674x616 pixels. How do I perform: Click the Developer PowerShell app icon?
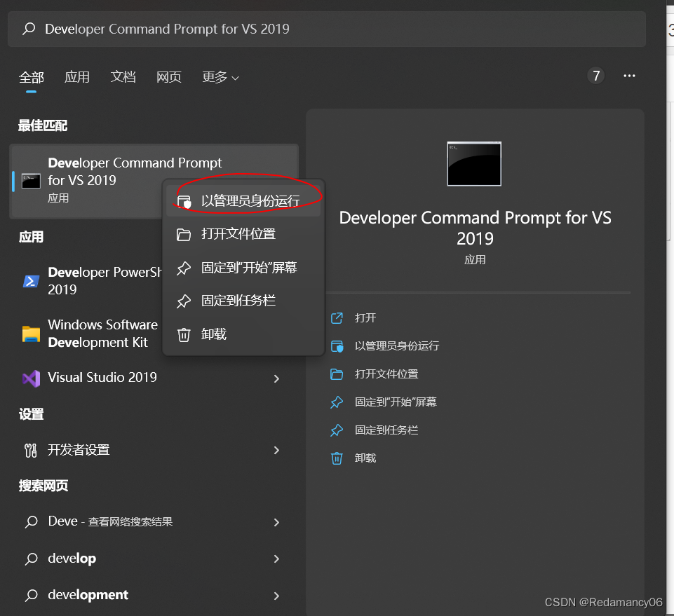[x=31, y=281]
